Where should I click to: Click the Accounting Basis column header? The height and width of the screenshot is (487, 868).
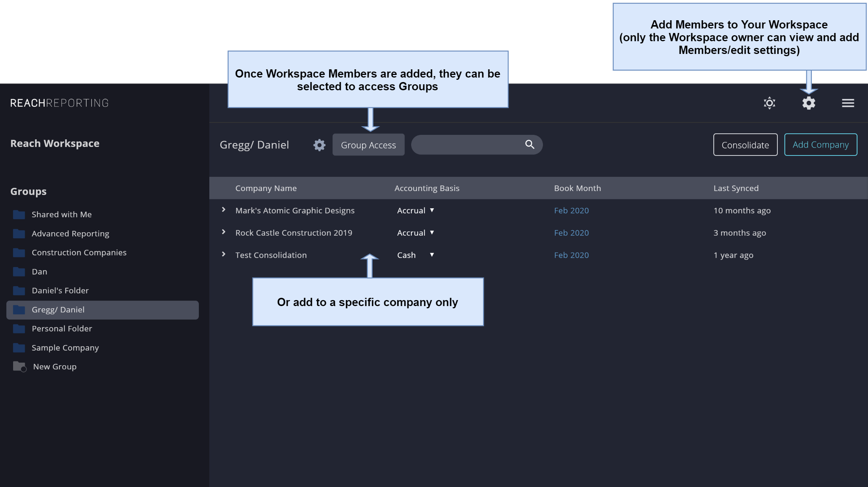click(427, 188)
